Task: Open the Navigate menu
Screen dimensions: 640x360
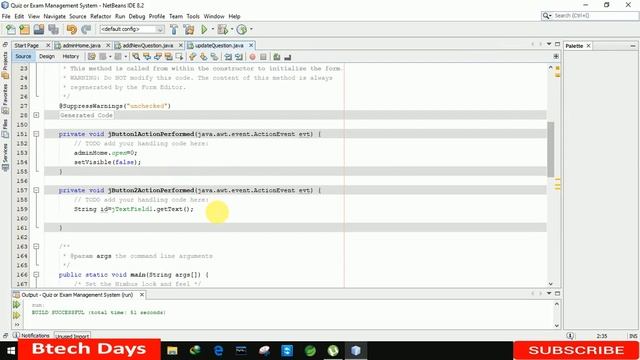Action: click(x=55, y=16)
